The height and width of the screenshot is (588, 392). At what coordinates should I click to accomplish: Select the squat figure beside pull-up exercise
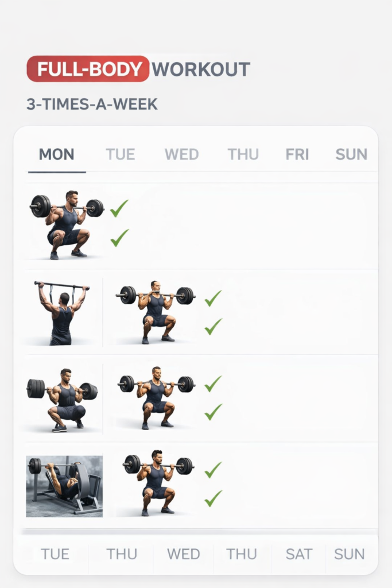pos(155,312)
